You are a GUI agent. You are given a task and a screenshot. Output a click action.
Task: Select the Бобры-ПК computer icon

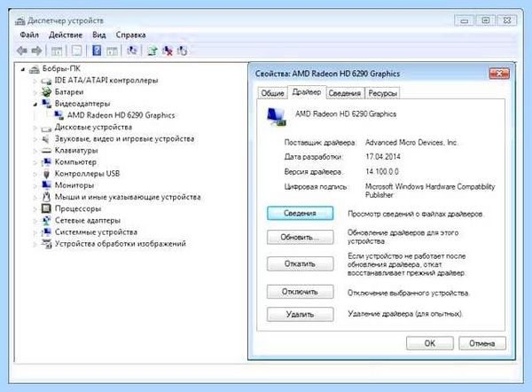point(35,69)
